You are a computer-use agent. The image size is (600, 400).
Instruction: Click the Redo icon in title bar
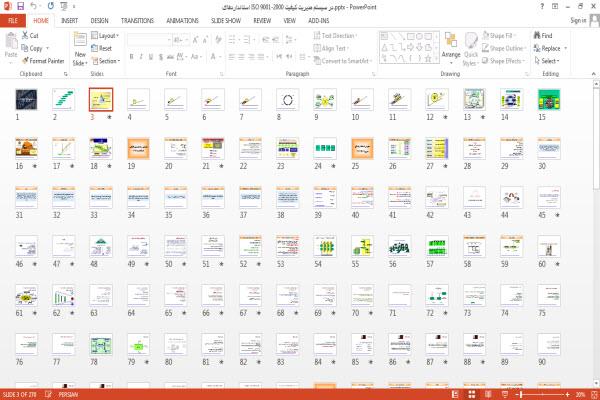click(51, 6)
